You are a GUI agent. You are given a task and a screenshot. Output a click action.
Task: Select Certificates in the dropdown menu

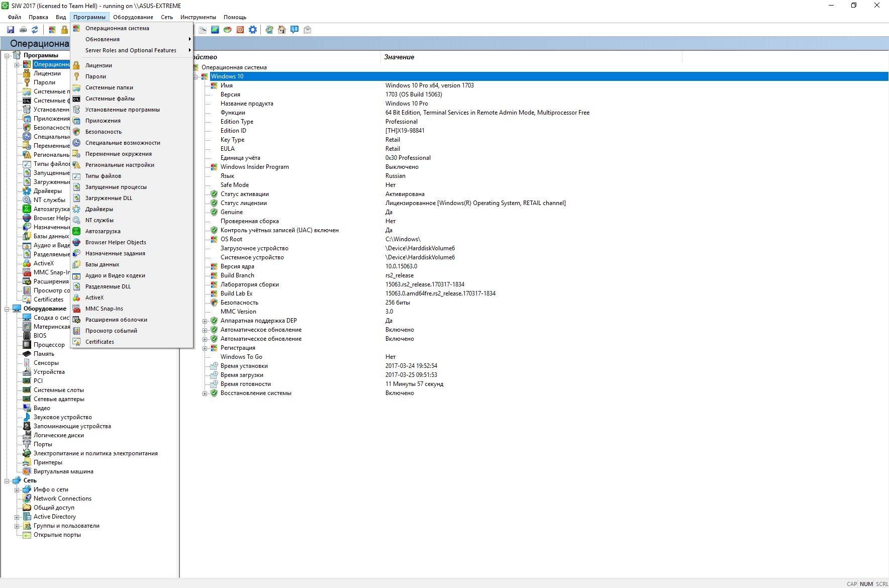click(132, 342)
